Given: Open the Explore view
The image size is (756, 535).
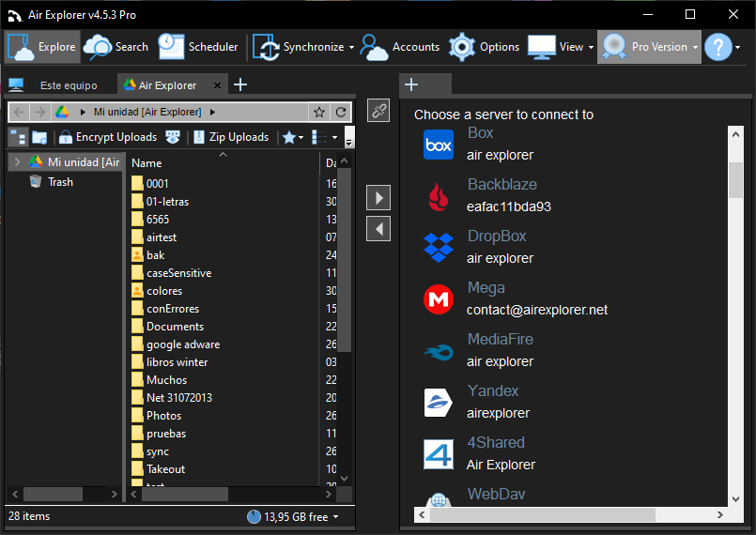Looking at the screenshot, I should tap(42, 47).
